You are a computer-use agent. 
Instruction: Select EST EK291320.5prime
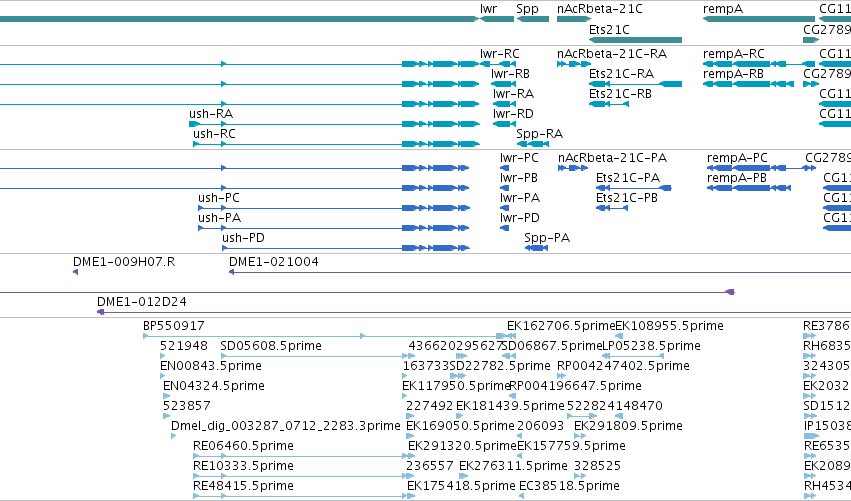click(462, 446)
